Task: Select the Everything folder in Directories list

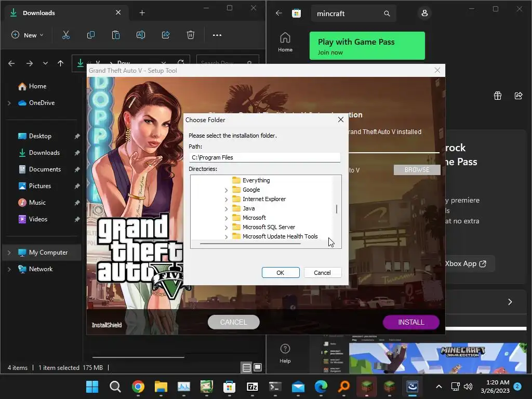Action: point(256,180)
